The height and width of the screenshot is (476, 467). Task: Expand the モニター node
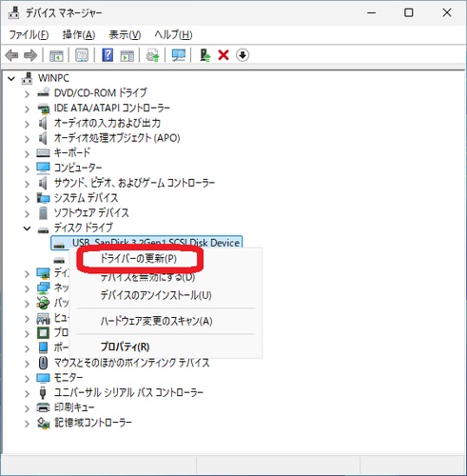click(x=28, y=379)
